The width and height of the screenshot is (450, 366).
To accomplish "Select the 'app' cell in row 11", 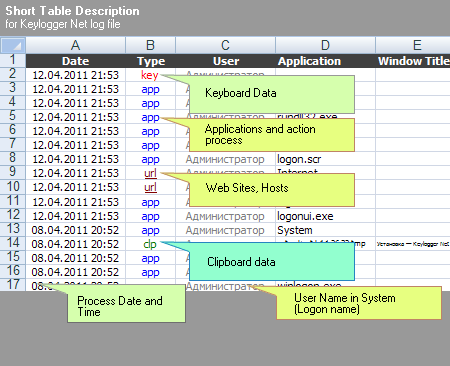I will pos(151,202).
